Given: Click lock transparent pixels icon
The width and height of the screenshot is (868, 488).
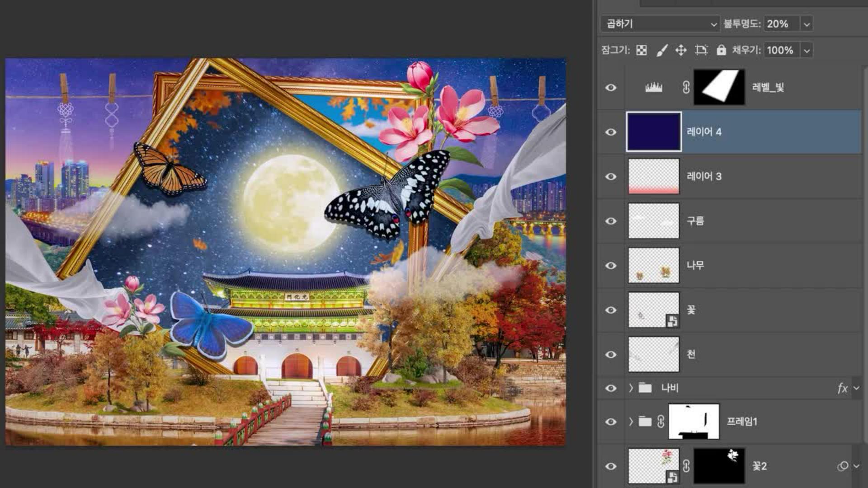Looking at the screenshot, I should point(641,50).
